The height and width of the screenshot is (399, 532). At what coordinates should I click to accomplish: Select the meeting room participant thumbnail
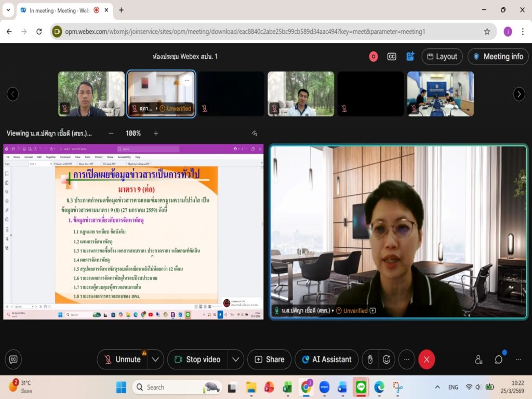[441, 94]
